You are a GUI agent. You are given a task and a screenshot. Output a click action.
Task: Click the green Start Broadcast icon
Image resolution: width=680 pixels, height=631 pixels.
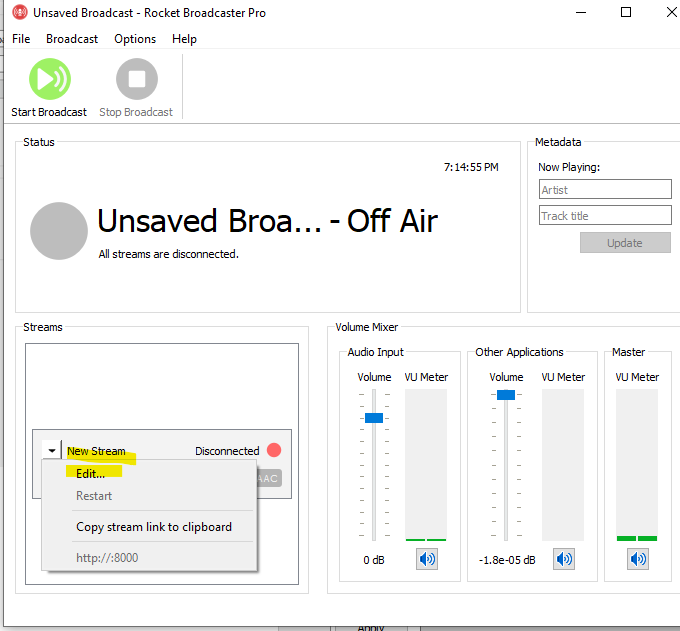[x=50, y=79]
